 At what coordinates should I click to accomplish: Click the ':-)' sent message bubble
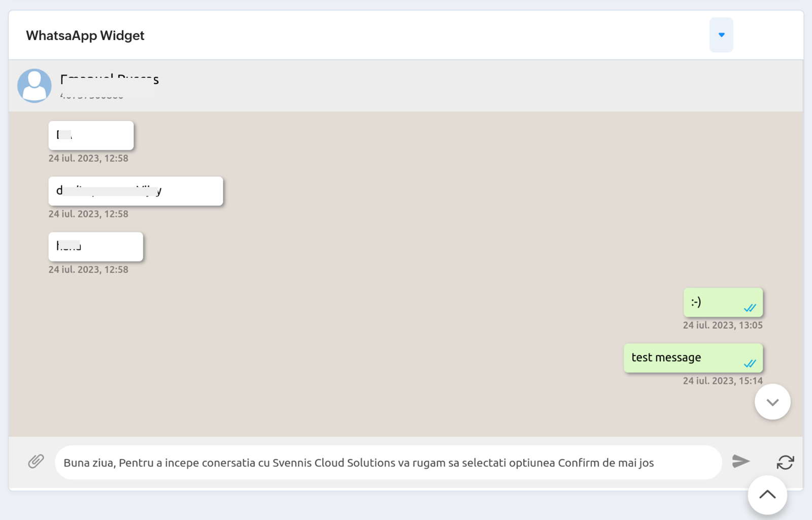723,303
